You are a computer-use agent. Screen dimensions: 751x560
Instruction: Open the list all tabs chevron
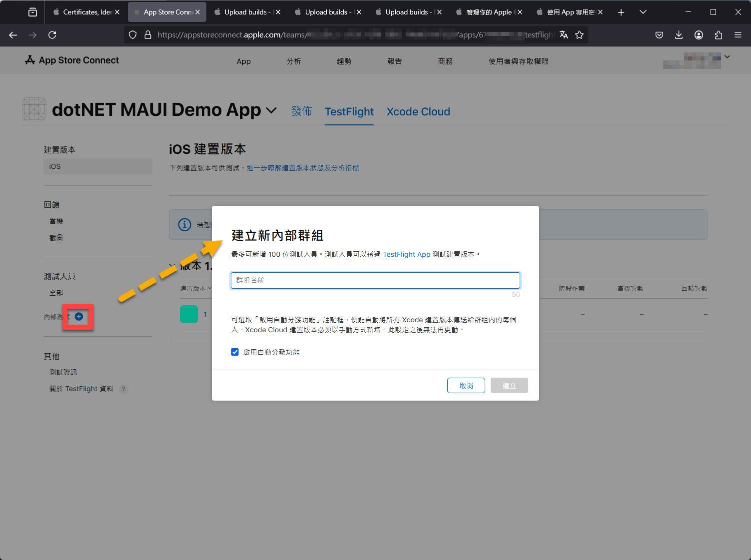coord(643,12)
